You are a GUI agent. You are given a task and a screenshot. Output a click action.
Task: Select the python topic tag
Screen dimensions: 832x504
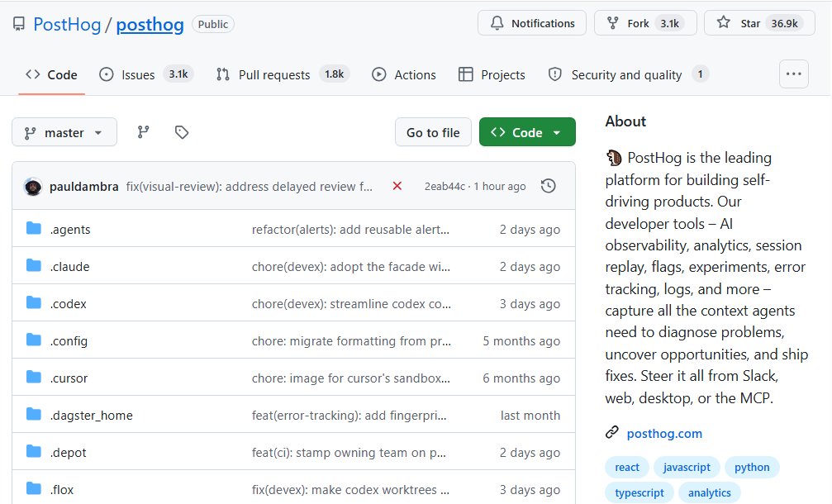[752, 468]
